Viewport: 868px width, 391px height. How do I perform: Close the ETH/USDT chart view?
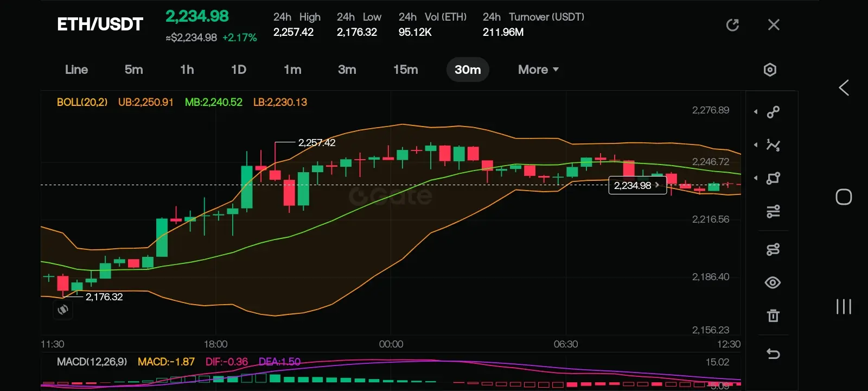[774, 24]
